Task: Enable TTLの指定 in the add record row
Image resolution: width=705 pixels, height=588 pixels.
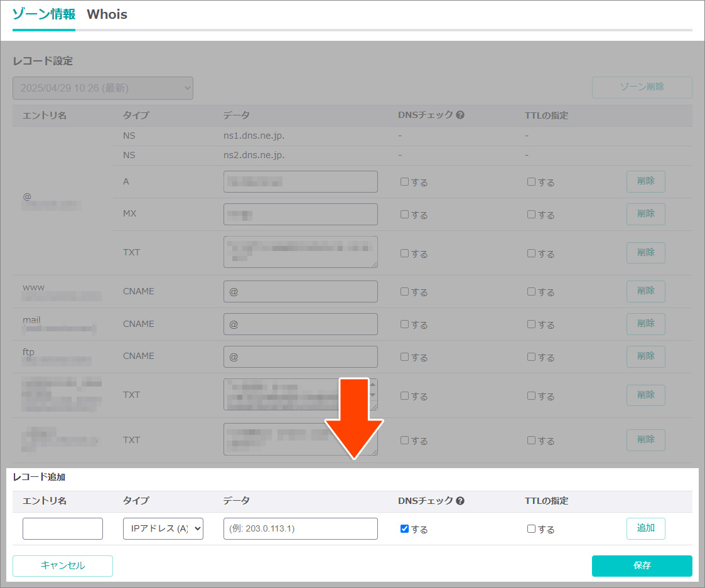Action: click(x=532, y=528)
